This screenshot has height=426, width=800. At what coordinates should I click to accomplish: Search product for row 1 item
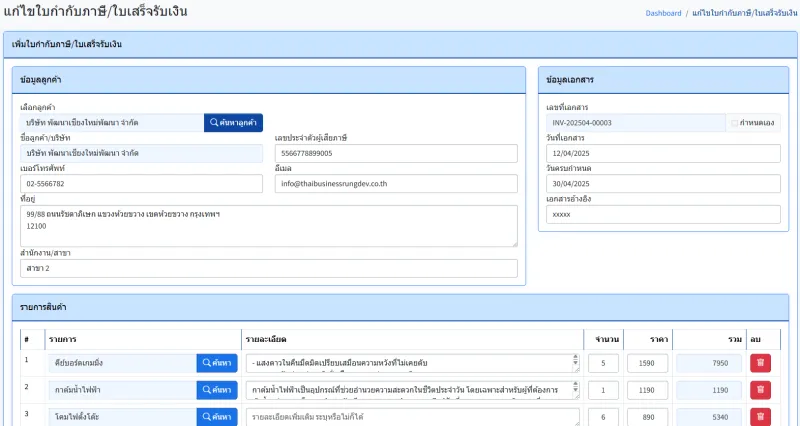pyautogui.click(x=217, y=363)
